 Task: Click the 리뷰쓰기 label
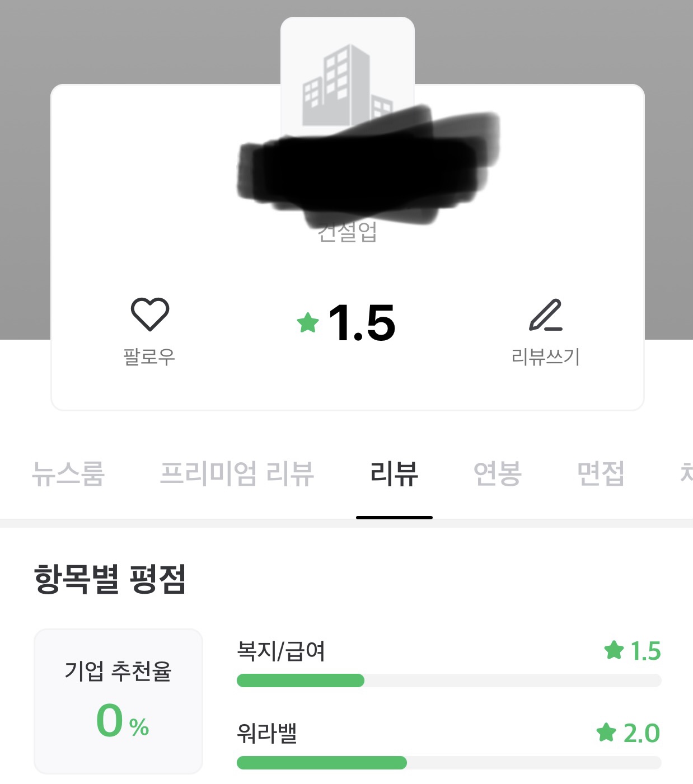(x=546, y=356)
